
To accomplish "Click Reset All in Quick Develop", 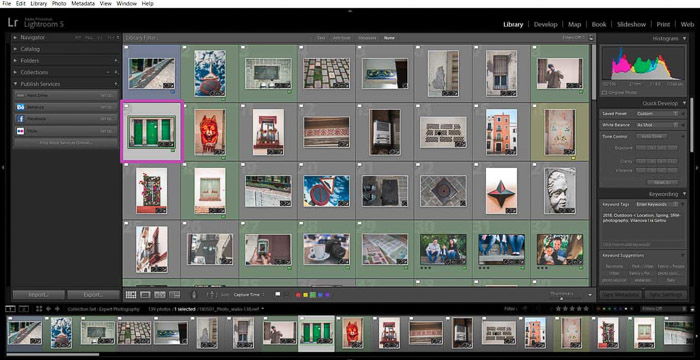I will click(x=663, y=183).
